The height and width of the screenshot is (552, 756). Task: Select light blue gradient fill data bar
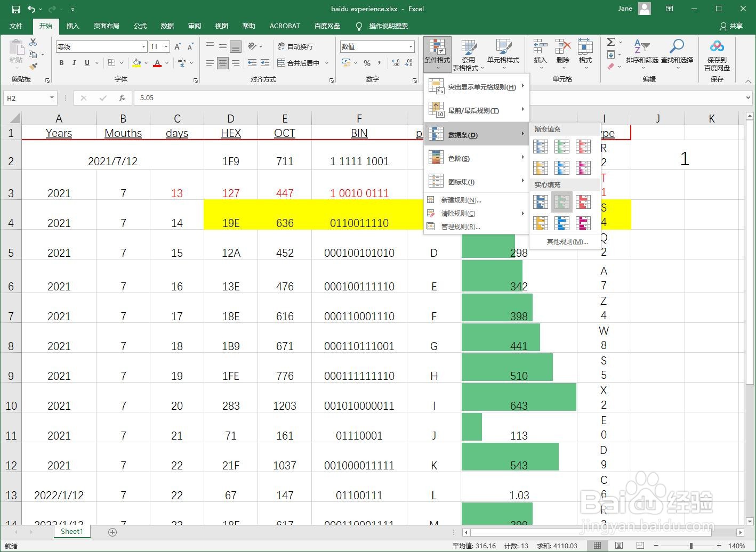(562, 168)
